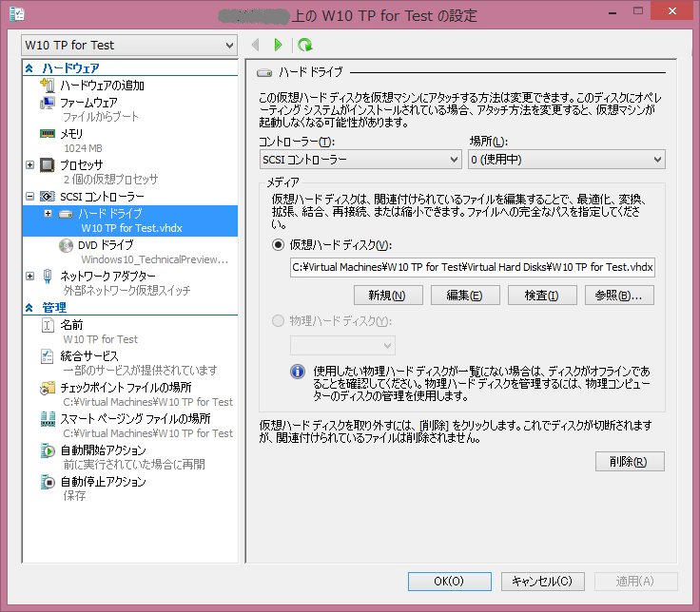This screenshot has height=612, width=700.
Task: Click the プロセッサ icon
Action: tap(48, 165)
